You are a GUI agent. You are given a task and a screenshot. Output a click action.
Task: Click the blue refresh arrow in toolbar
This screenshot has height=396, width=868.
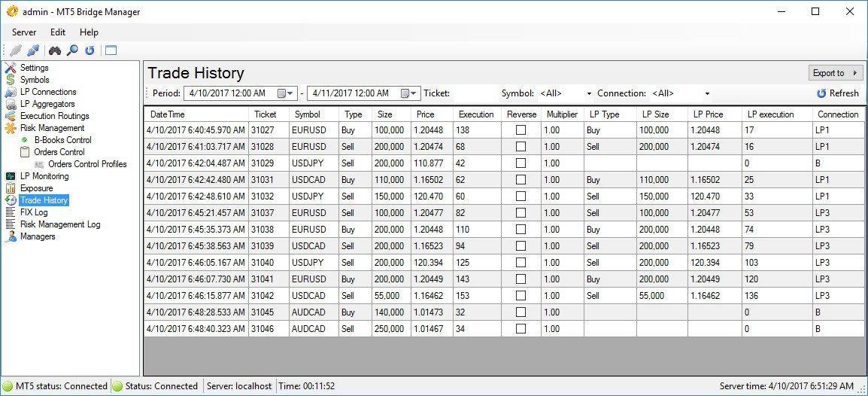click(x=90, y=50)
